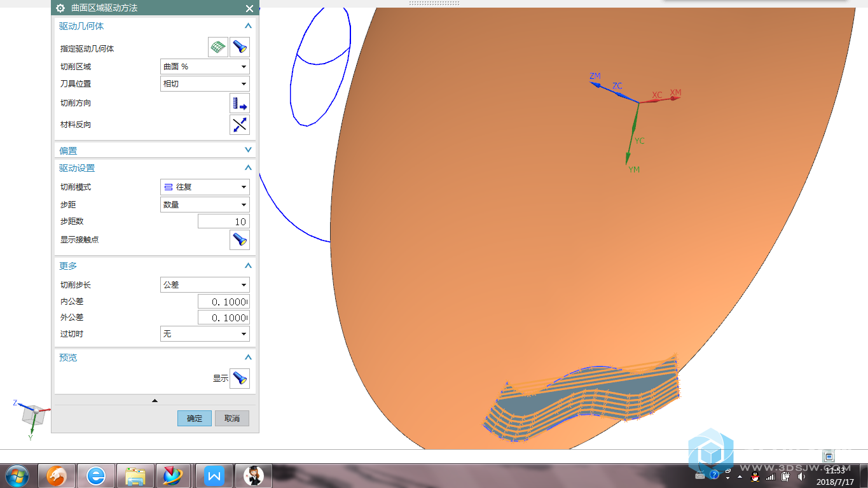Viewport: 868px width, 488px height.
Task: Click the YM axis label in viewport
Action: (634, 170)
